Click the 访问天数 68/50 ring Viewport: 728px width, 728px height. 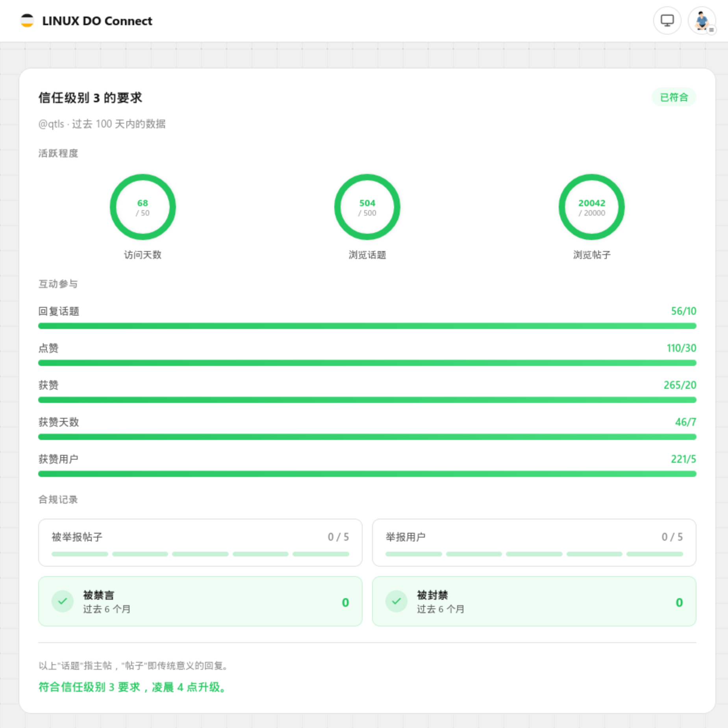coord(143,207)
